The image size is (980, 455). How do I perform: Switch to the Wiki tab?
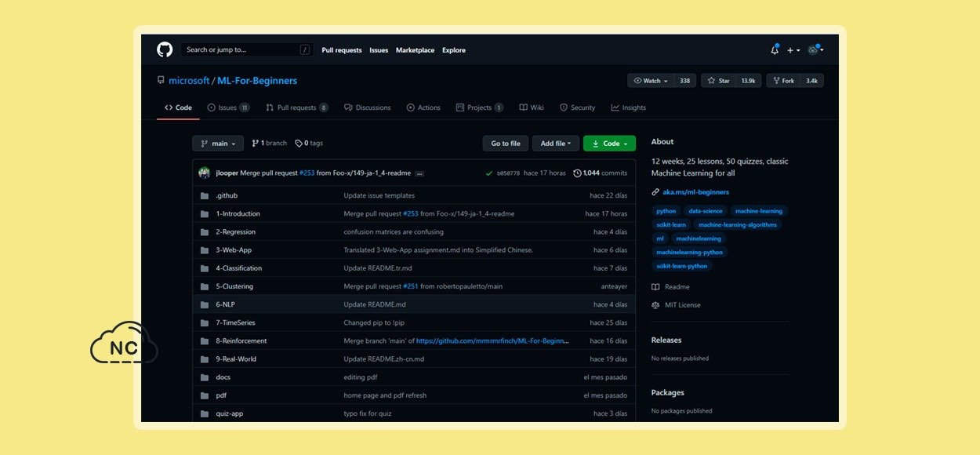point(531,107)
